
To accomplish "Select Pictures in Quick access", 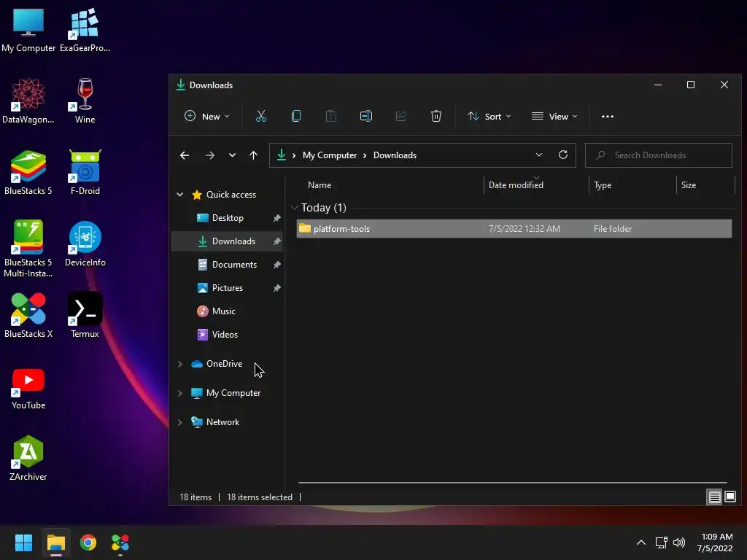I will 228,288.
